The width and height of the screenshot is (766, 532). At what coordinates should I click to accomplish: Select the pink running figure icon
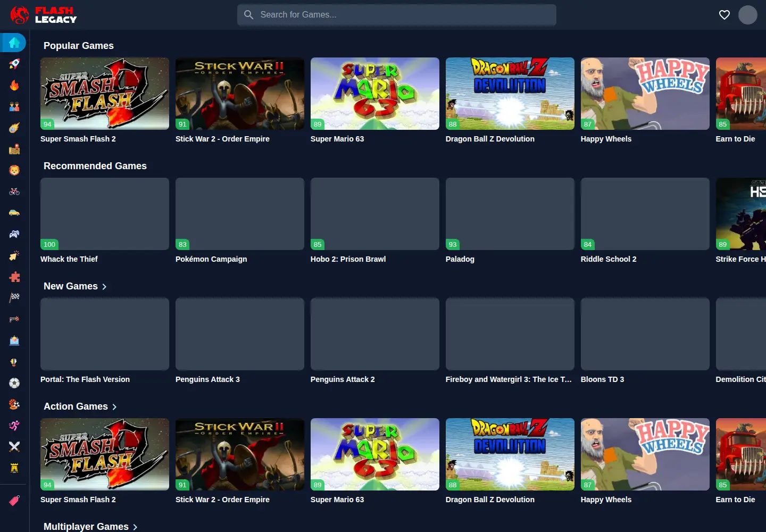pyautogui.click(x=14, y=426)
